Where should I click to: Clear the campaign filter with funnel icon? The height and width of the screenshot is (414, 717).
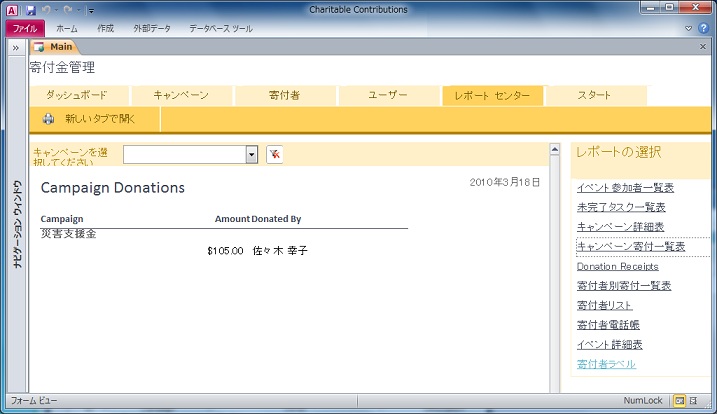(274, 155)
